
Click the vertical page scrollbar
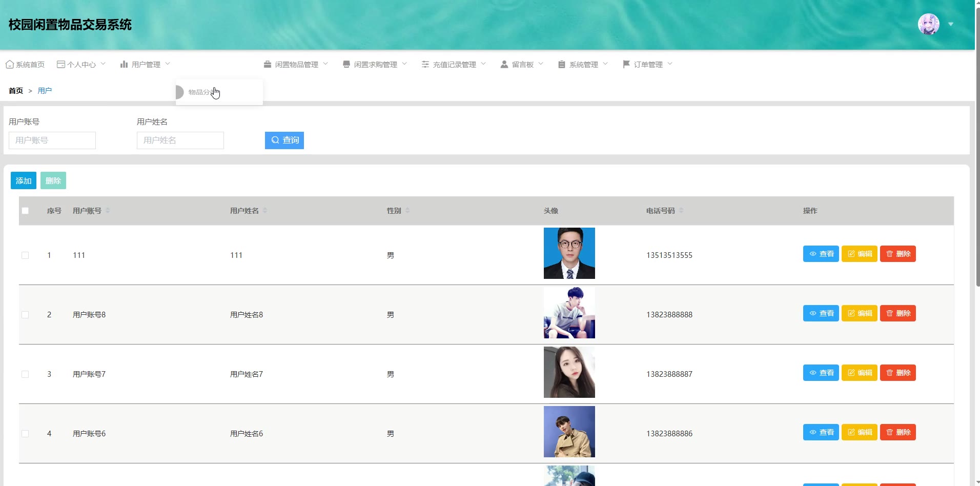(x=977, y=154)
